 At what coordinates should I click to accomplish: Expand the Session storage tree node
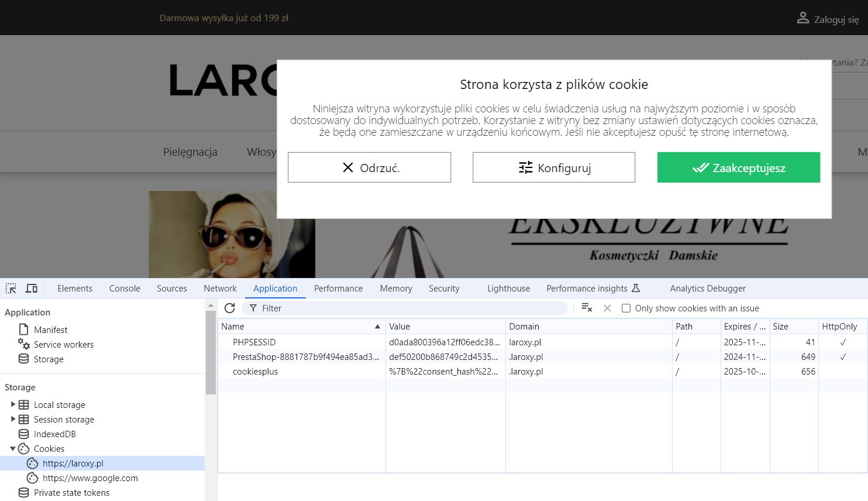[13, 419]
